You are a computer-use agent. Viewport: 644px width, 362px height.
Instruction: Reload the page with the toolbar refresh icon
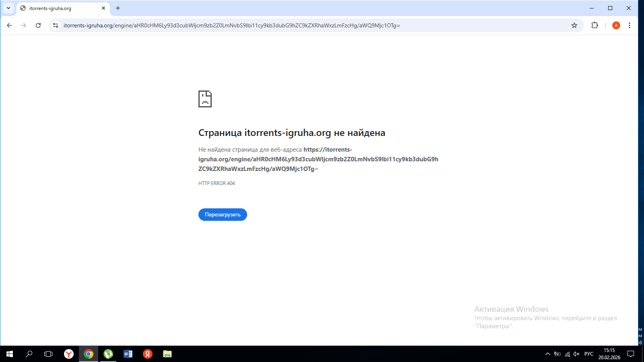(x=38, y=25)
